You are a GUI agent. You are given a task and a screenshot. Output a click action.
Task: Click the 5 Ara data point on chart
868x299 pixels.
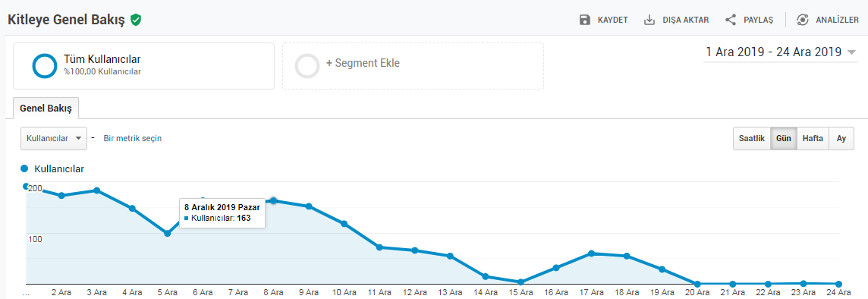point(167,234)
